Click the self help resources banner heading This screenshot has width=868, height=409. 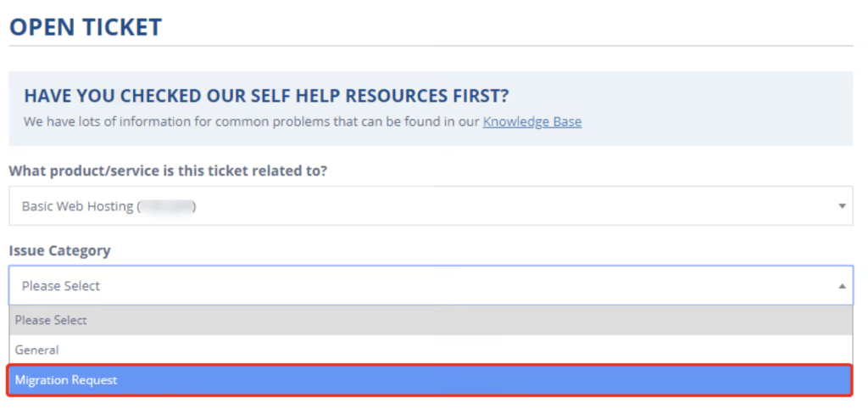coord(266,95)
